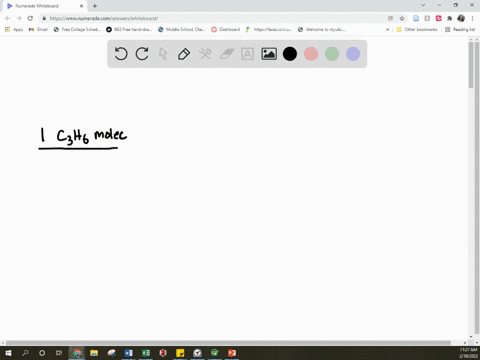The height and width of the screenshot is (360, 480).
Task: Open the Free College Sched... bookmark
Action: 77,29
